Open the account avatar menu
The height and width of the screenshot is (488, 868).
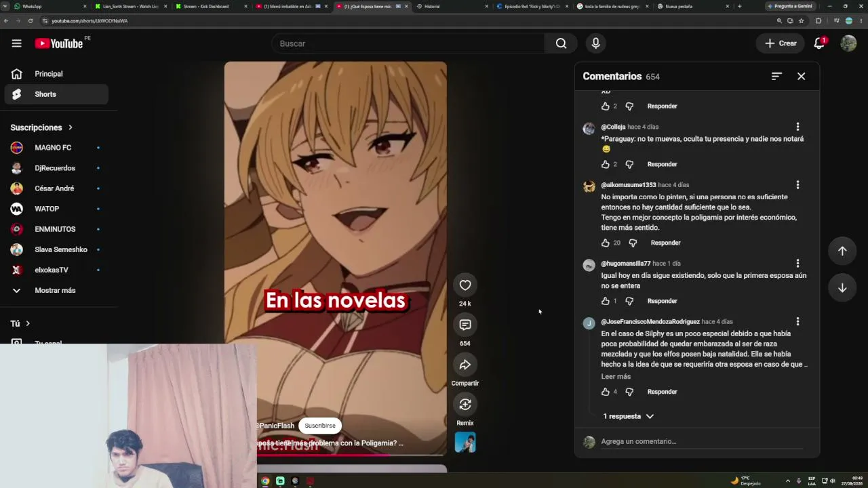point(848,43)
